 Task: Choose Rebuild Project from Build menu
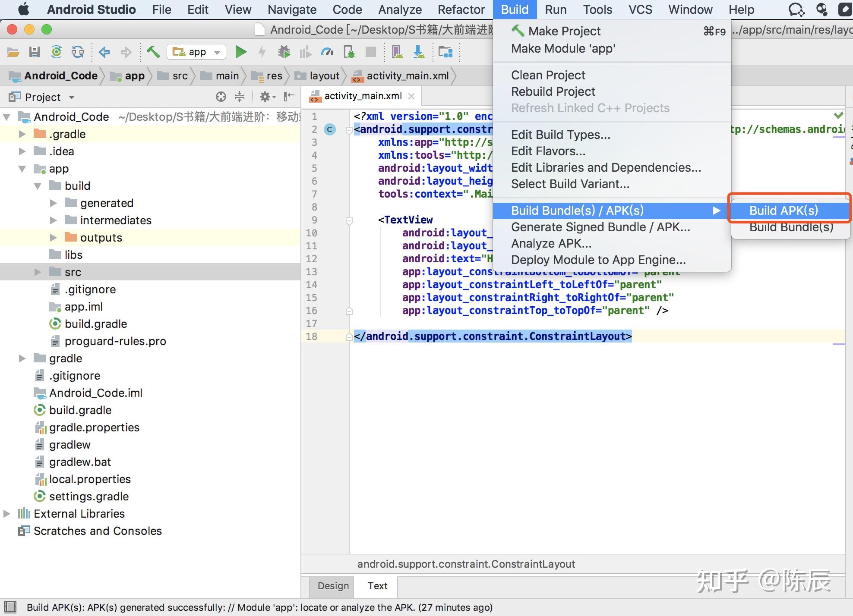click(x=553, y=91)
